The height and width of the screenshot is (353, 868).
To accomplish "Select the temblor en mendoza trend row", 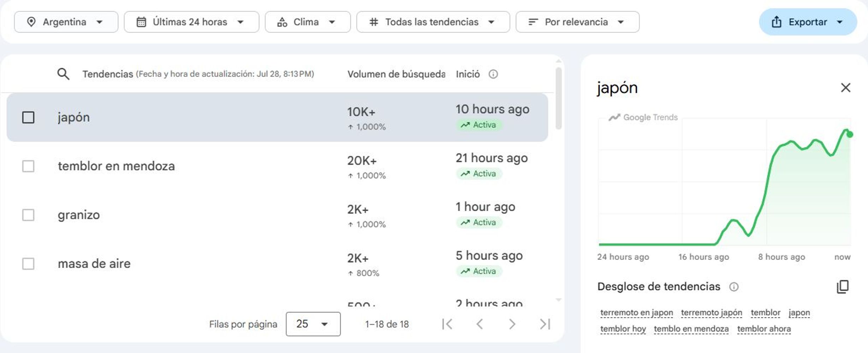I will point(277,166).
